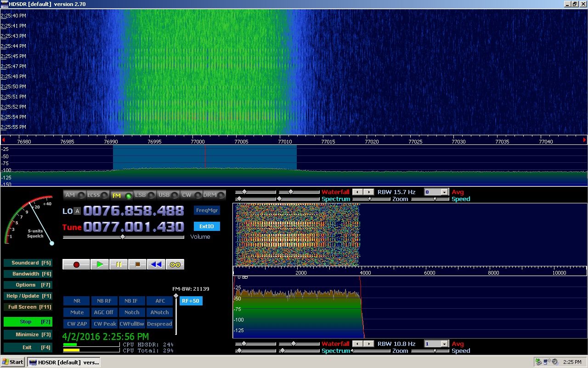Click the LO frequency display
Viewport: 588px width, 368px height.
point(134,211)
